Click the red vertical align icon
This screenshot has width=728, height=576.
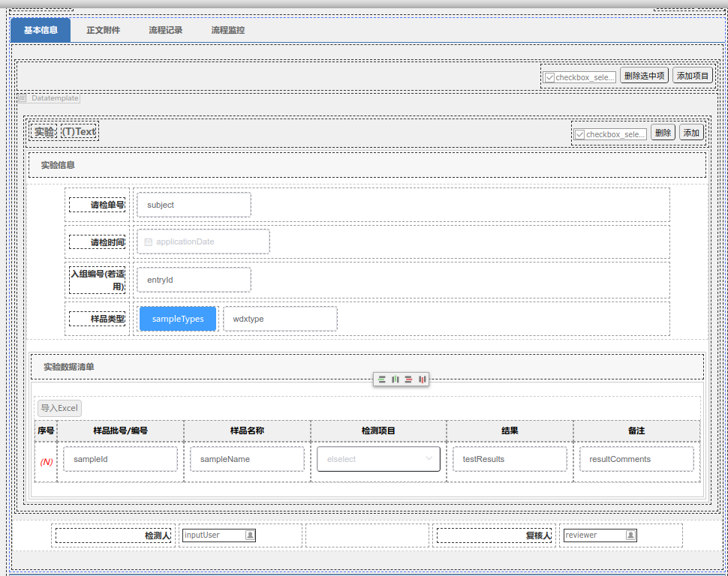click(x=422, y=379)
